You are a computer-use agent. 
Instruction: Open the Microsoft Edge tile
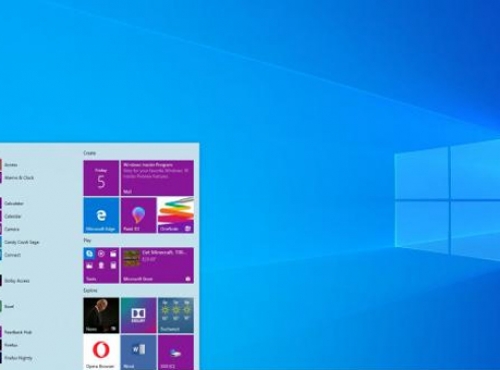[x=101, y=215]
